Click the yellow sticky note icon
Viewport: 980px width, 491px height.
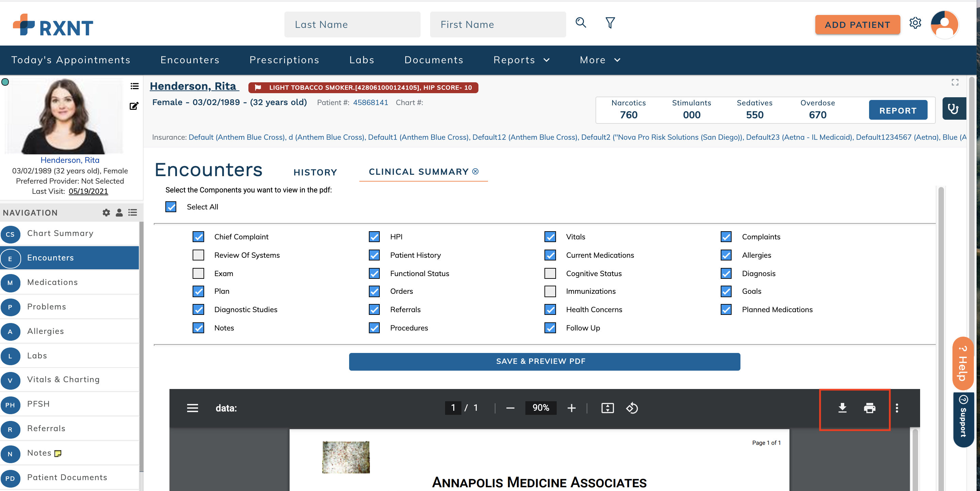click(58, 453)
